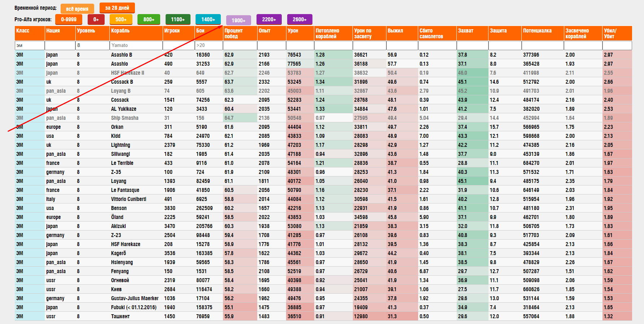Click ship name 'AL Yukikaze'
Screen dimensions: 644x324
pyautogui.click(x=123, y=109)
